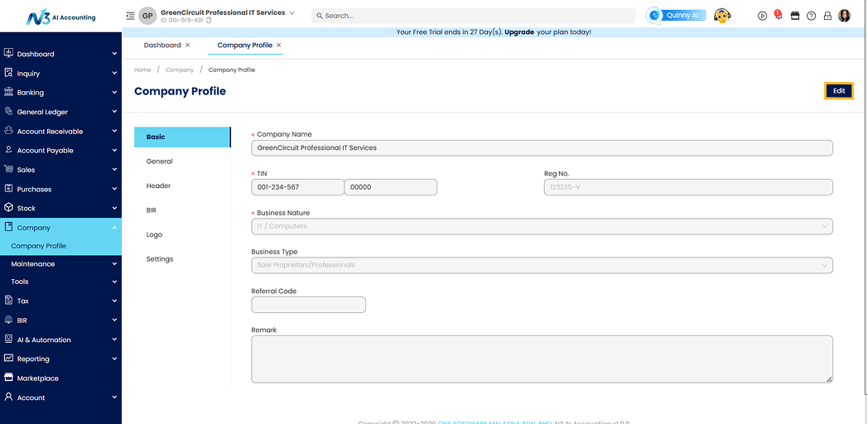Screen dimensions: 868x424
Task: Click the General Ledger sidebar icon
Action: point(8,111)
